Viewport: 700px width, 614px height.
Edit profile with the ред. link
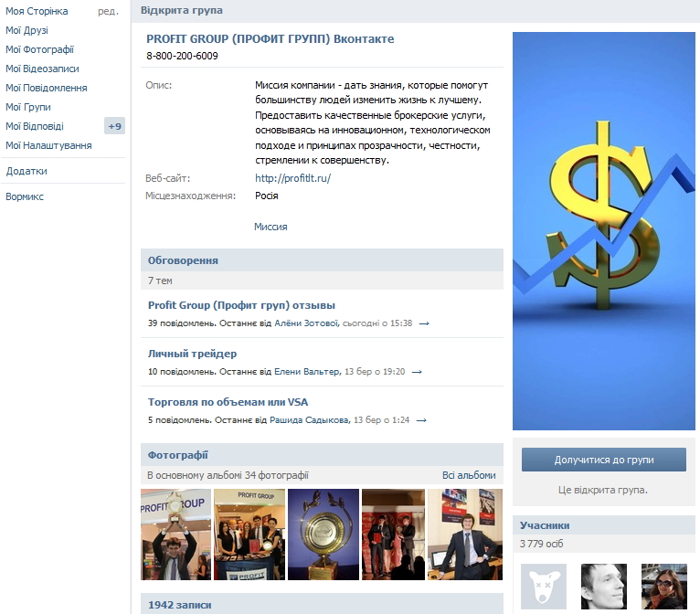tap(108, 12)
